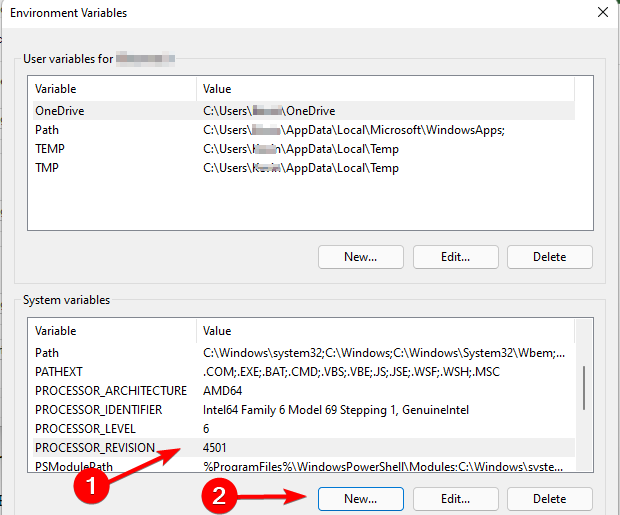The height and width of the screenshot is (515, 620).
Task: Select the OneDrive user variable row
Action: (x=60, y=111)
